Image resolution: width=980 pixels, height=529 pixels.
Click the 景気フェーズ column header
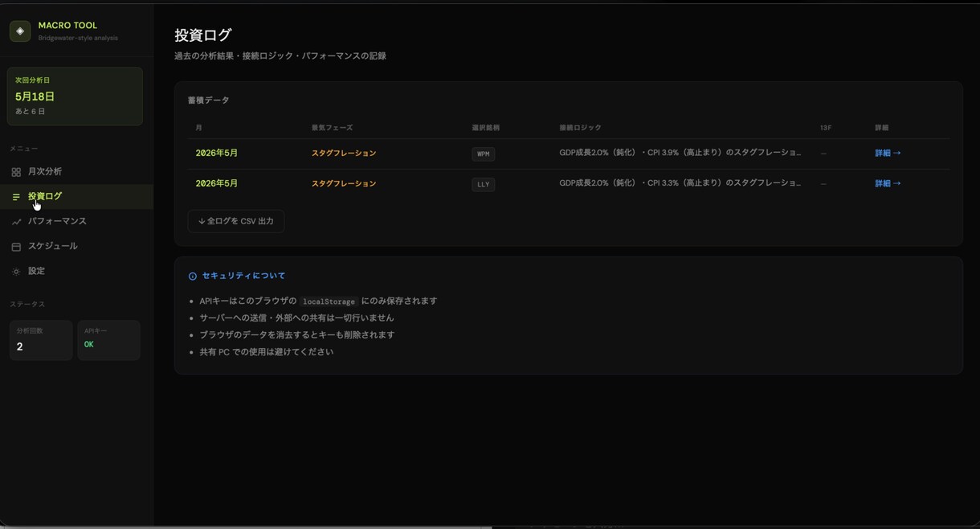[x=332, y=128]
